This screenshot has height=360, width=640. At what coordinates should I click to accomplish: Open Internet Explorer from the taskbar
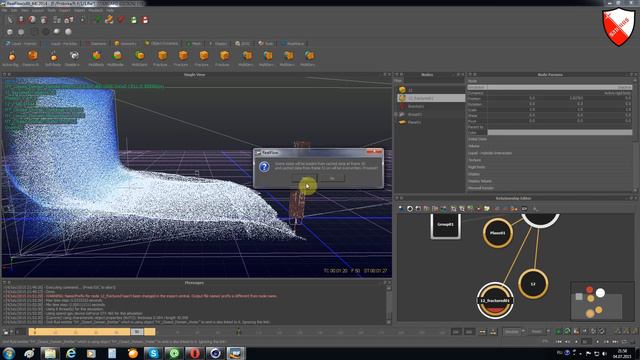71,353
